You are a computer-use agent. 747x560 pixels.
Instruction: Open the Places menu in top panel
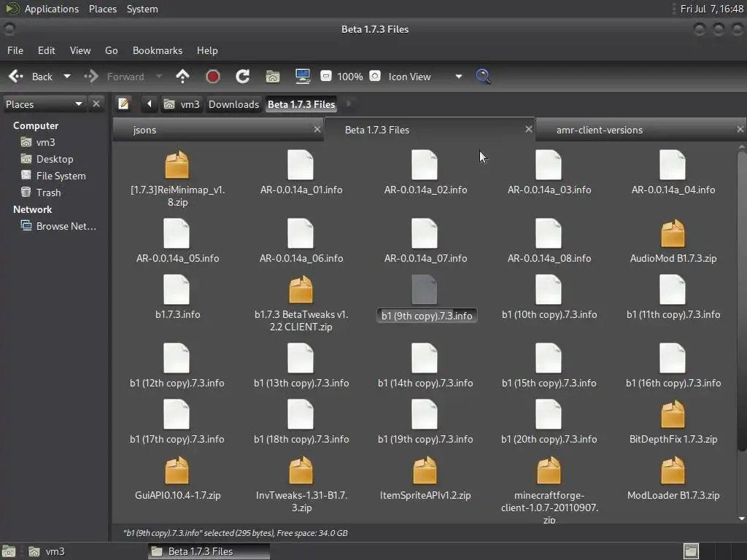point(103,9)
